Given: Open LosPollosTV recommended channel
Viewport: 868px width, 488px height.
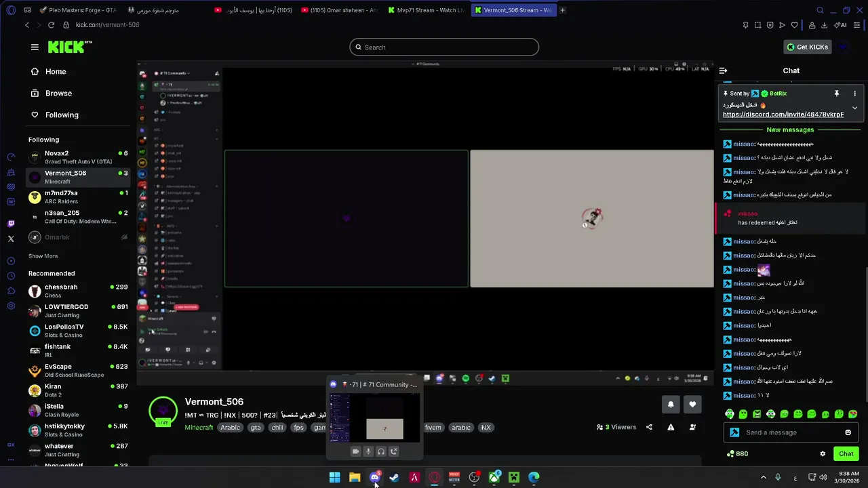Looking at the screenshot, I should [x=78, y=331].
